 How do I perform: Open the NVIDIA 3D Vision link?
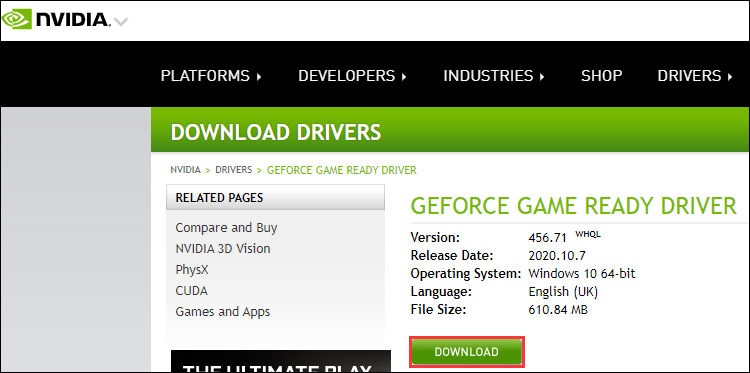click(x=223, y=249)
